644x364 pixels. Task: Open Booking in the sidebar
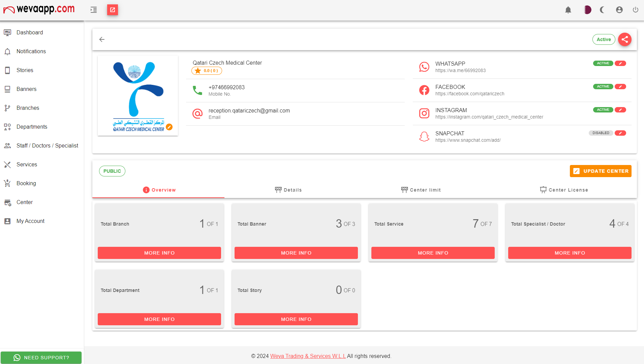[x=42, y=183]
